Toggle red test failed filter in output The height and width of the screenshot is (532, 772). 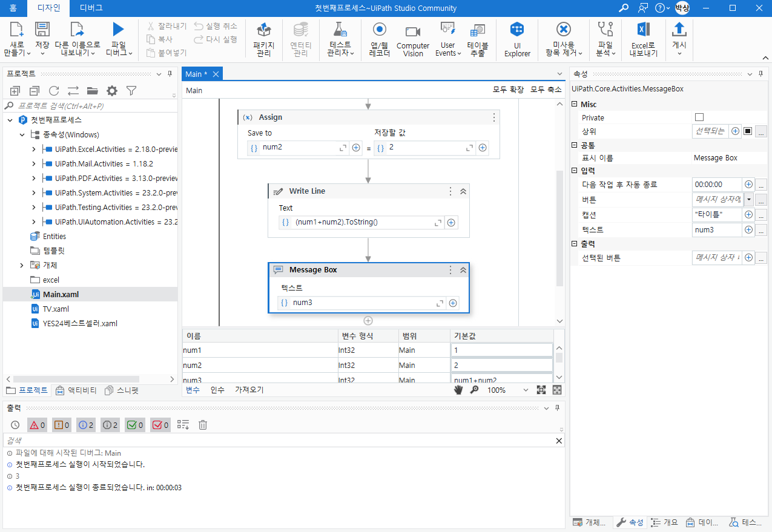tap(160, 425)
